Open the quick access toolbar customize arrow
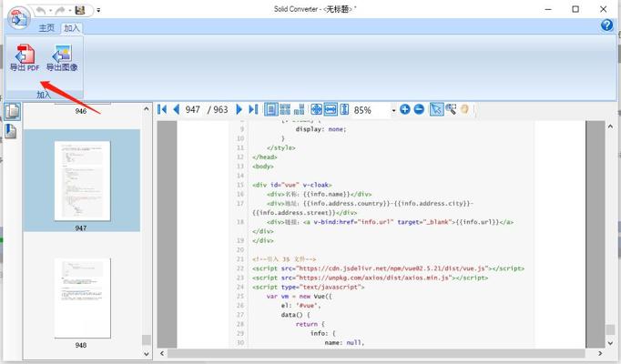Screen dimensions: 621x364 (x=98, y=11)
